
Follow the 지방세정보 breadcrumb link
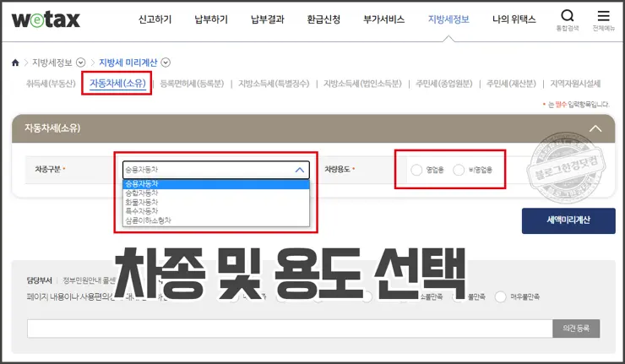(x=52, y=62)
